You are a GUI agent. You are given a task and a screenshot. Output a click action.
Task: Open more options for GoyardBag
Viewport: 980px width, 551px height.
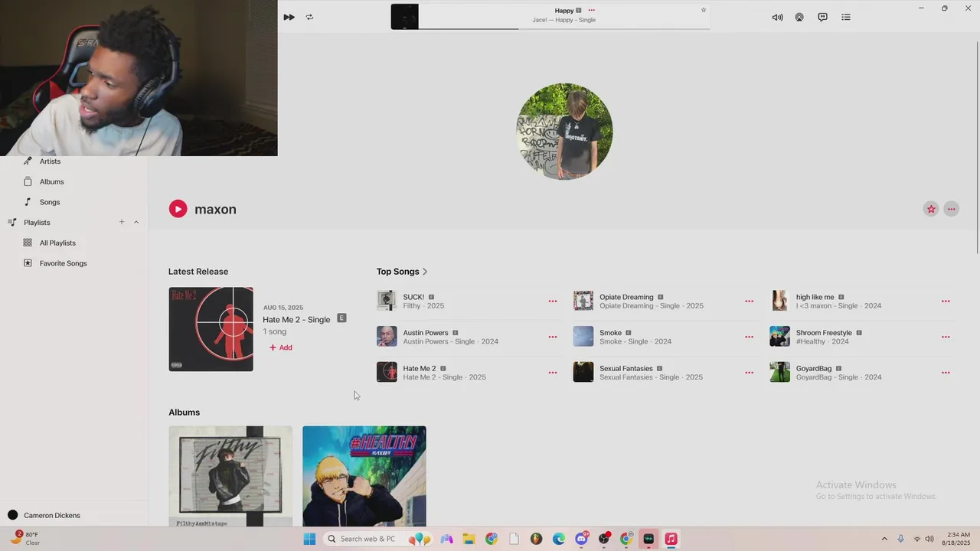pos(946,373)
